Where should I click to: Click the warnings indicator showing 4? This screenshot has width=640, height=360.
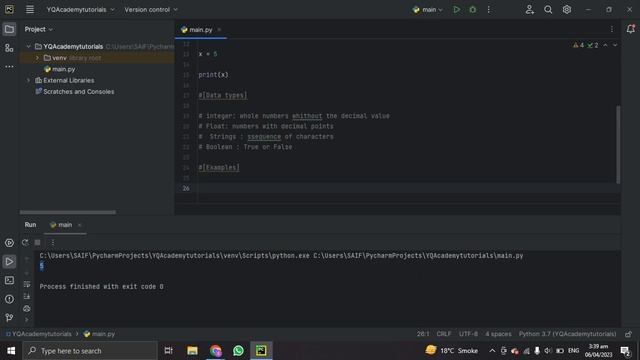point(578,45)
